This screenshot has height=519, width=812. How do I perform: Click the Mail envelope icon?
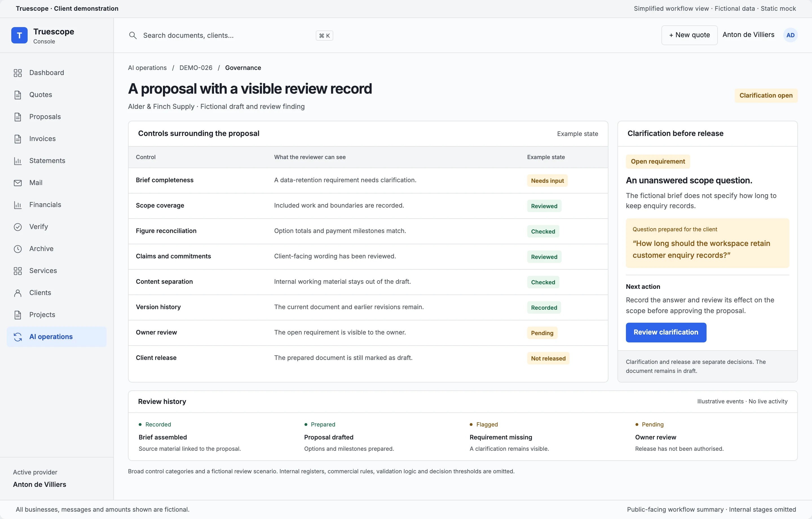point(17,182)
